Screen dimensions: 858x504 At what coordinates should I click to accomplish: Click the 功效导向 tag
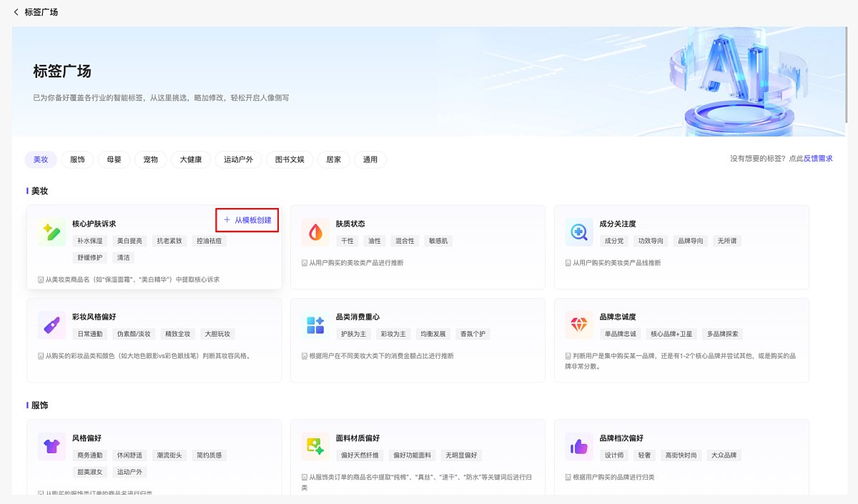coord(651,241)
